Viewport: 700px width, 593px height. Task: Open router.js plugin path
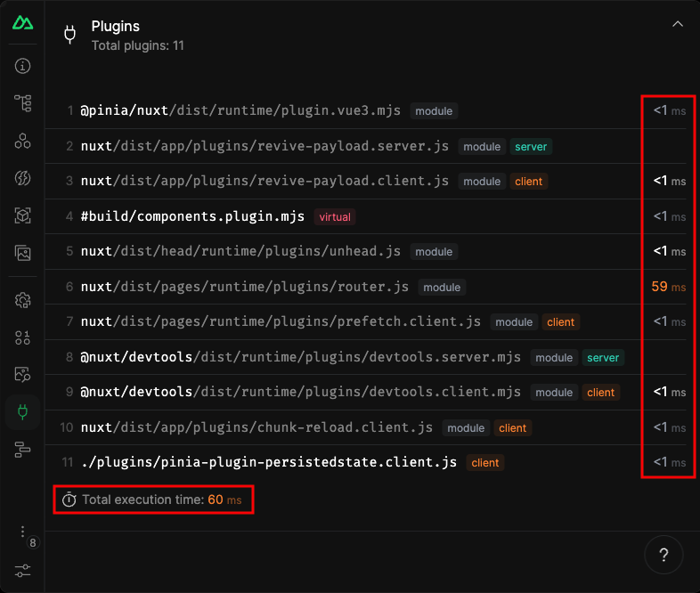[x=245, y=287]
